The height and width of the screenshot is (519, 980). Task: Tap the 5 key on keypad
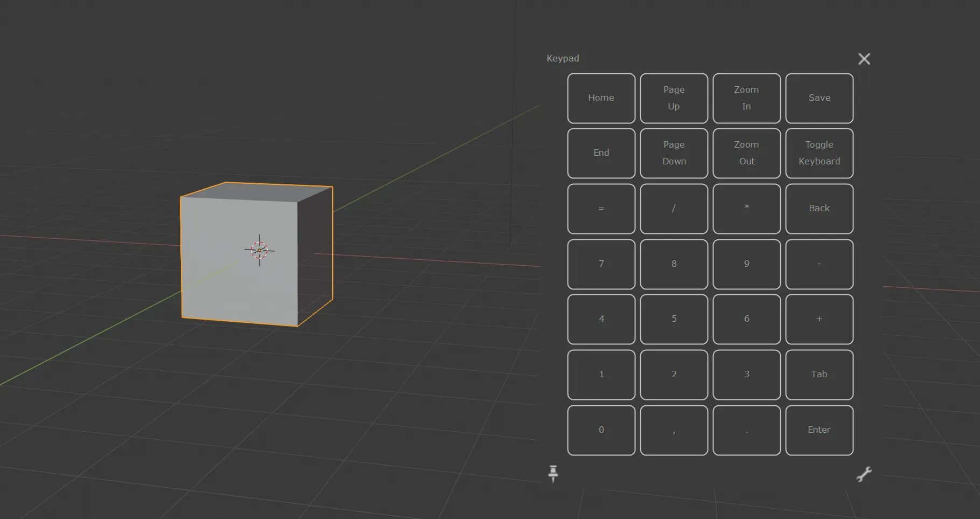pos(674,319)
